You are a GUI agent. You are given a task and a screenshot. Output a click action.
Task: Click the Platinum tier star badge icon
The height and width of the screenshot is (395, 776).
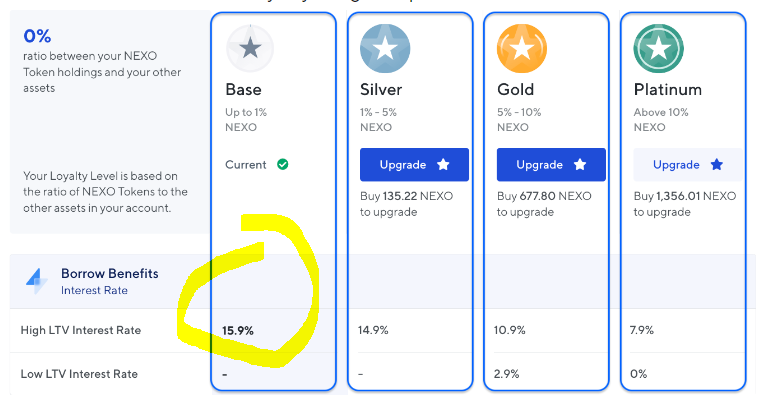pyautogui.click(x=659, y=49)
